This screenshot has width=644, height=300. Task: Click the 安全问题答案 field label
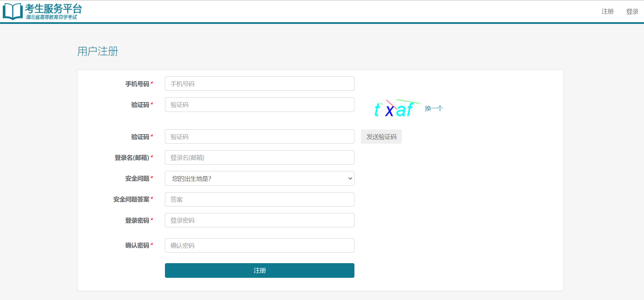pyautogui.click(x=131, y=199)
